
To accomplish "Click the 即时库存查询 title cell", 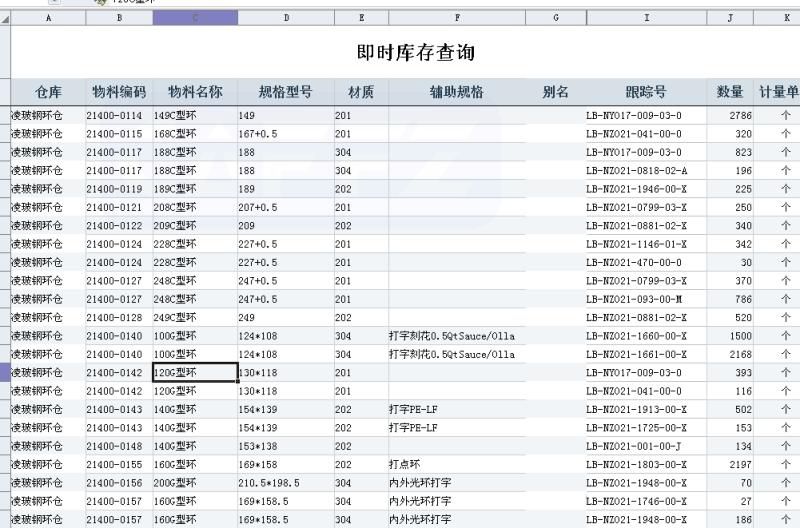I will tap(415, 53).
